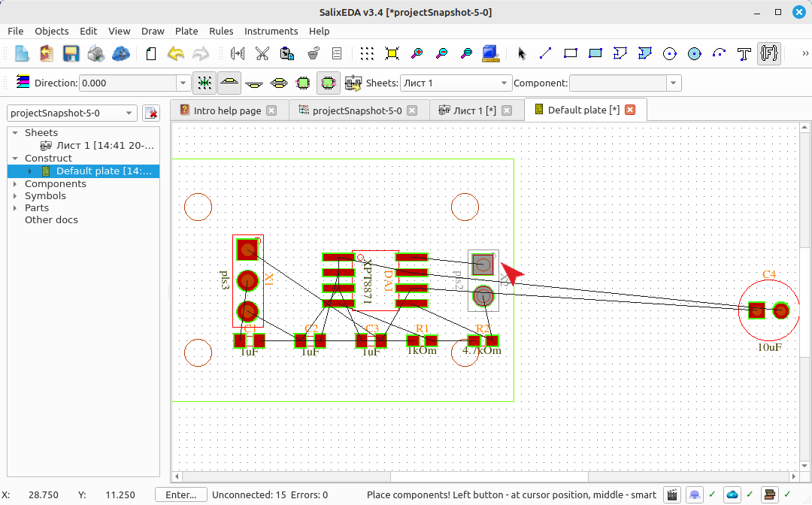Click the blank page icon
This screenshot has width=812, height=505.
(x=151, y=53)
